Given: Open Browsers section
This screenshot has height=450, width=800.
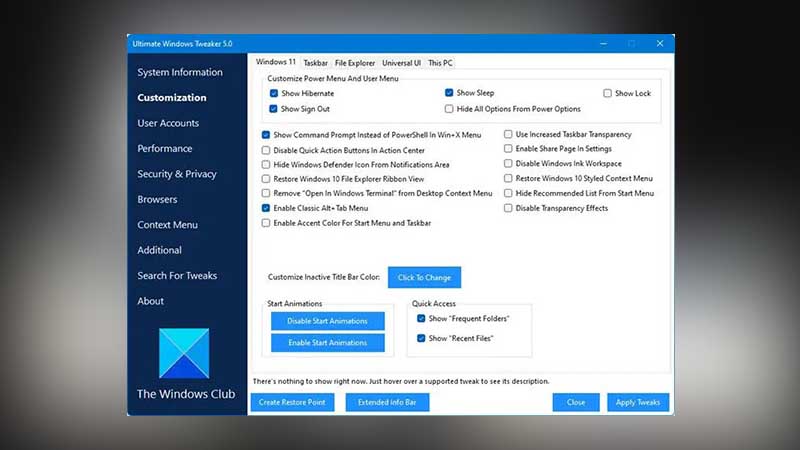Looking at the screenshot, I should 157,199.
